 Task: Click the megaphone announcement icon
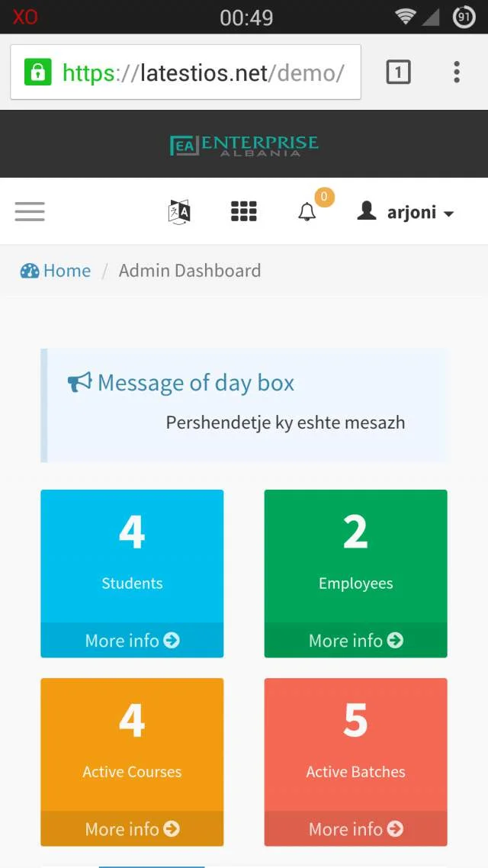tap(79, 383)
